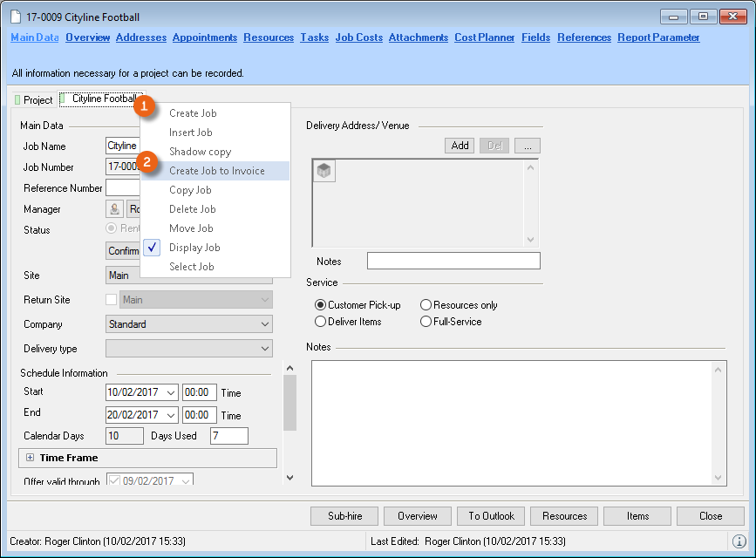Select Full-Service radio button

426,322
